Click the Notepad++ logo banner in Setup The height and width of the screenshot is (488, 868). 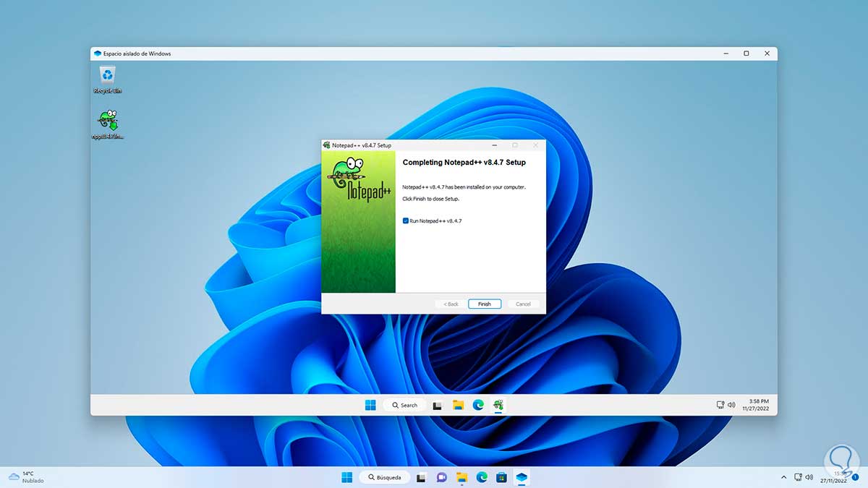coord(358,222)
